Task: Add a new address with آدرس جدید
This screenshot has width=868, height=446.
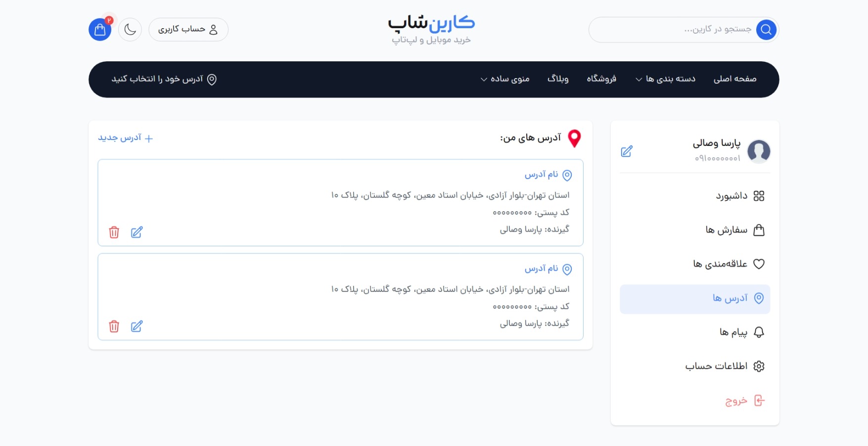Action: (126, 138)
